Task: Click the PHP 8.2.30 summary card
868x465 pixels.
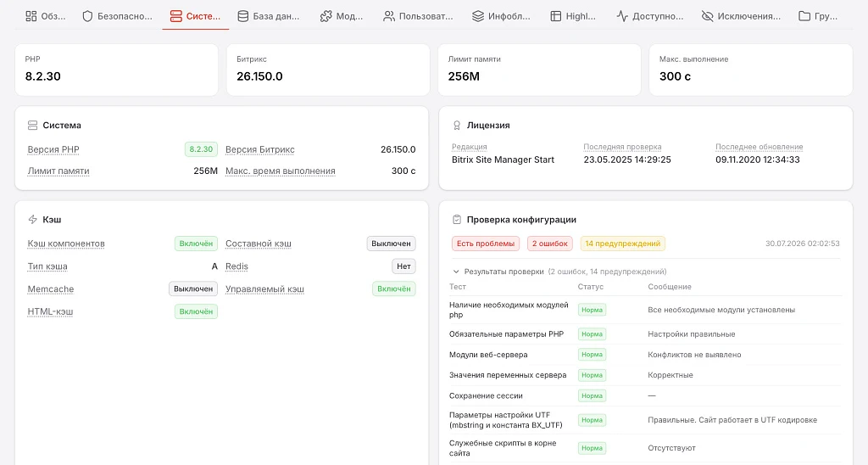Action: click(116, 70)
